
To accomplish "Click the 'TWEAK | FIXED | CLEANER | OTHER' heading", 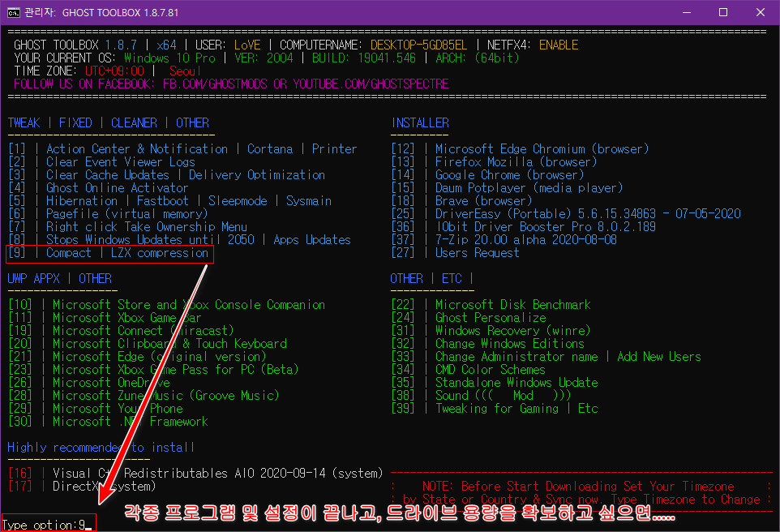I will [109, 122].
